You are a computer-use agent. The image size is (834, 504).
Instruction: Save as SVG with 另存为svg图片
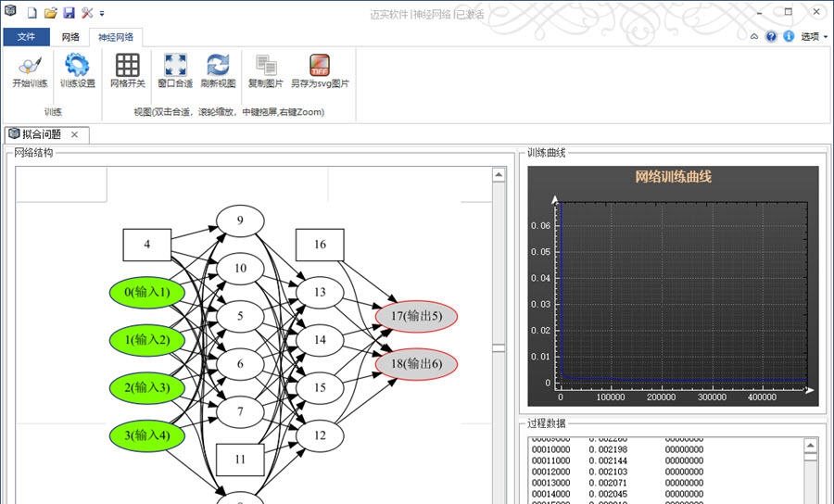(x=320, y=71)
